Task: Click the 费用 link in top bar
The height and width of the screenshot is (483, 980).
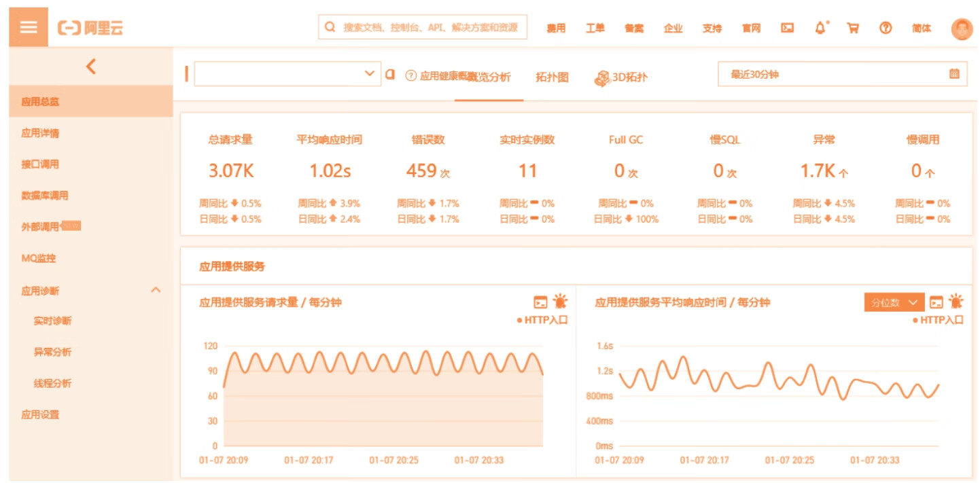Action: [x=556, y=29]
